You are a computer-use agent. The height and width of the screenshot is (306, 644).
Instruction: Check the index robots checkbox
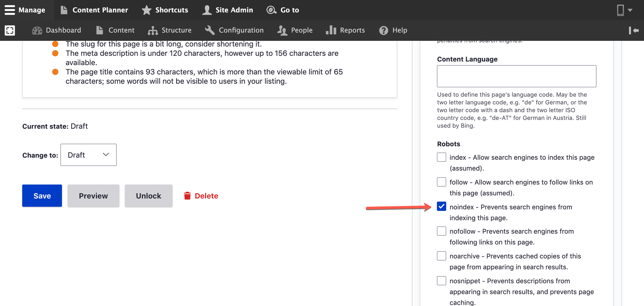pyautogui.click(x=441, y=157)
